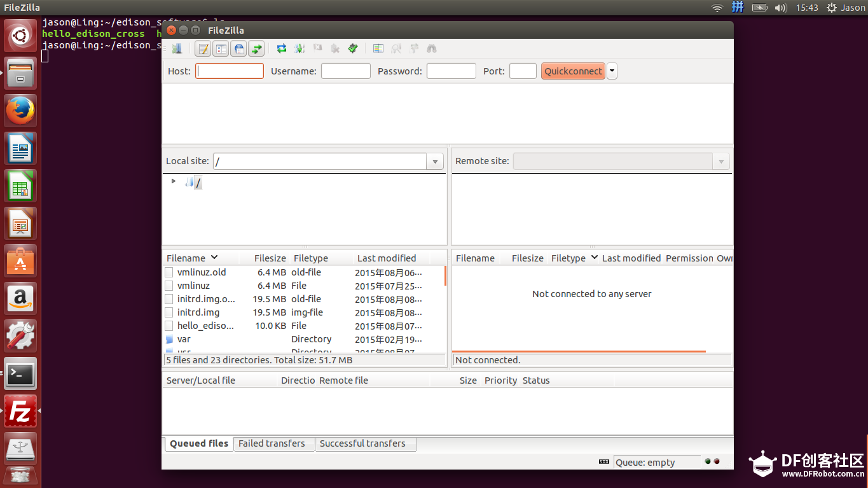Screen dimensions: 868x488
Task: Sort remote list by Last modified column
Action: click(631, 258)
